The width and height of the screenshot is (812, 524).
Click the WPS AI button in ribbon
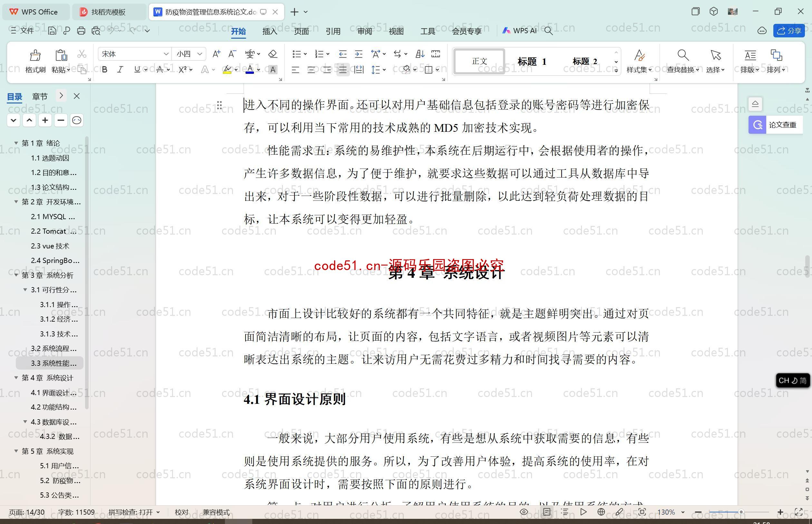tap(520, 31)
